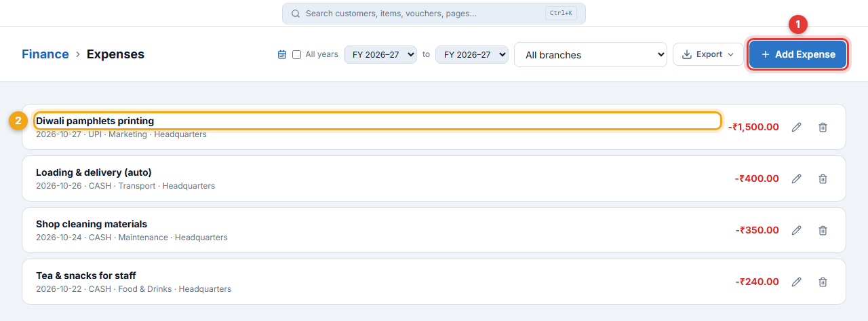This screenshot has height=321, width=868.
Task: Open the end fiscal year dropdown
Action: point(472,54)
